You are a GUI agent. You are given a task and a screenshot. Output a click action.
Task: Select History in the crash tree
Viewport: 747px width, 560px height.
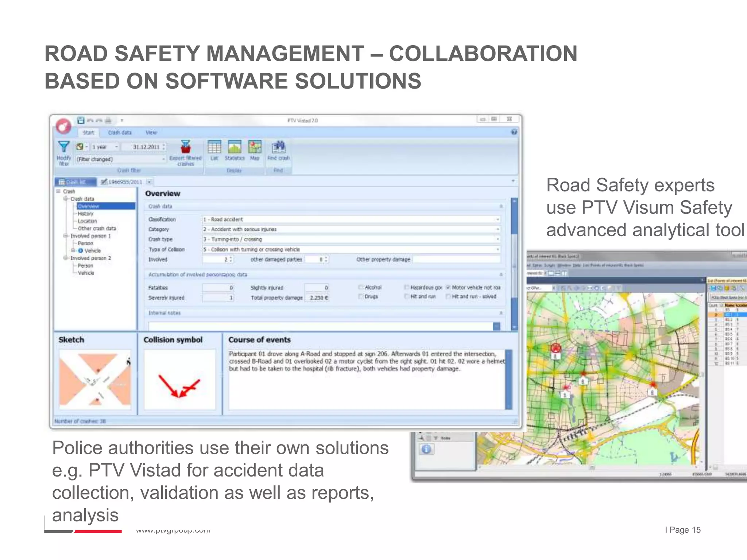point(85,214)
